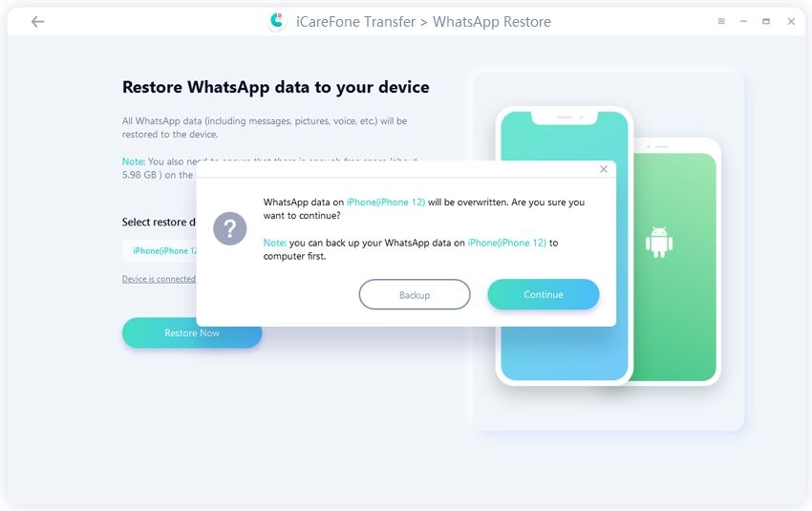
Task: Click the Backup button
Action: coord(415,294)
